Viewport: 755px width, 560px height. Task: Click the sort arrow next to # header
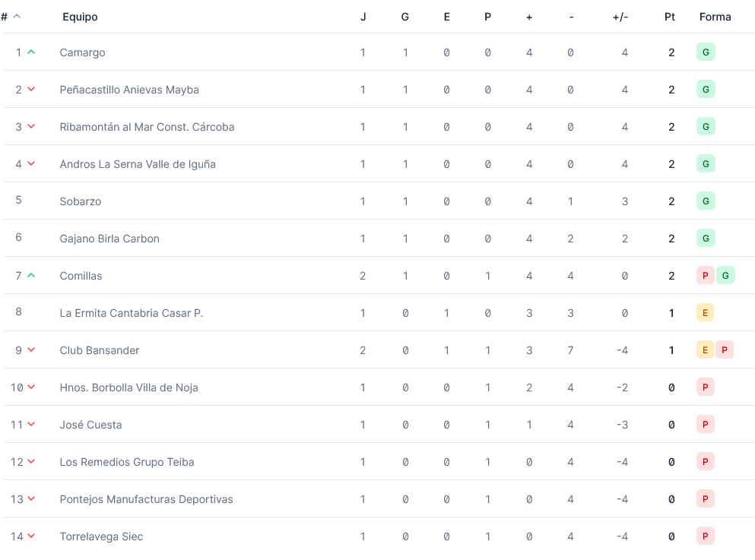17,17
